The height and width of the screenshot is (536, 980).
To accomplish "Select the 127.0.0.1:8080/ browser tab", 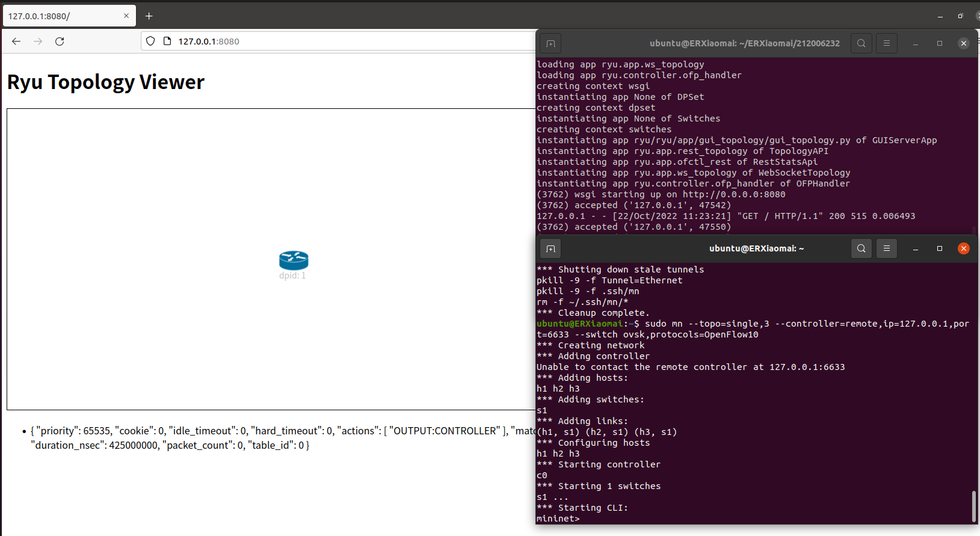I will (69, 16).
